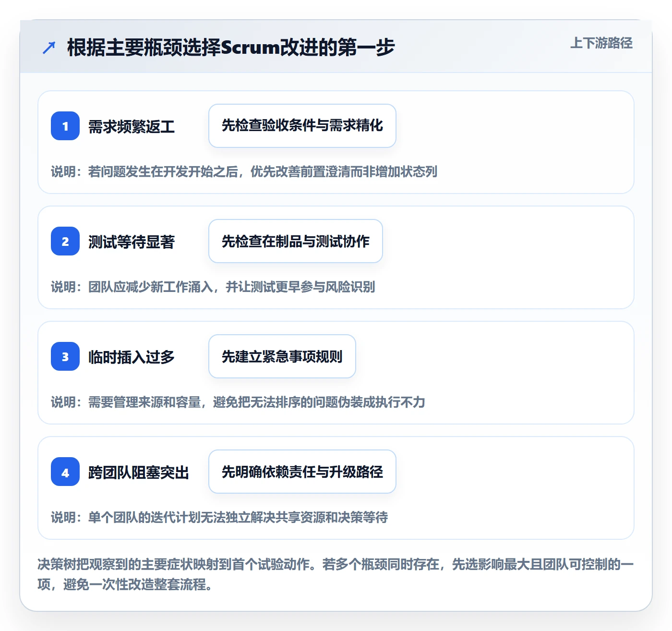Screen dimensions: 672x631
Task: Click the 测试等待显著 symptom label
Action: coord(132,242)
